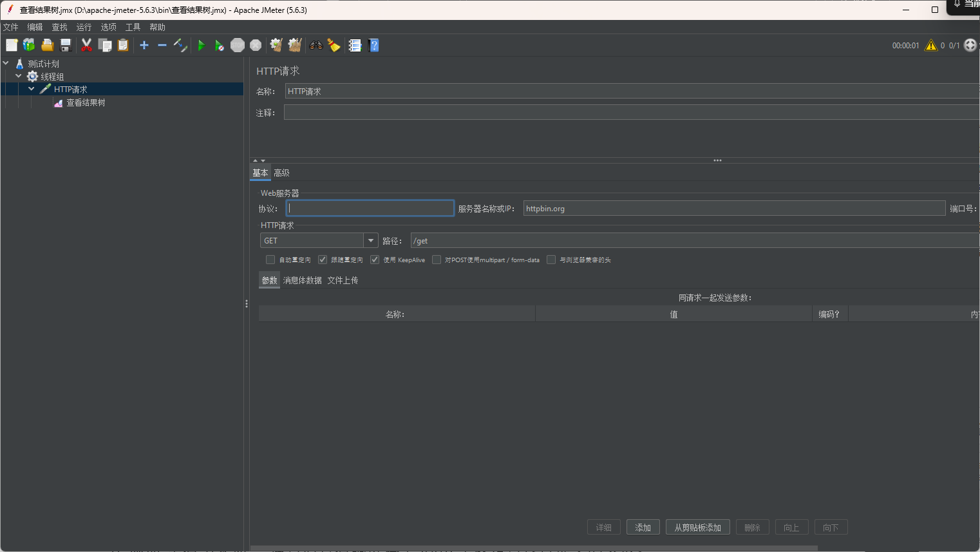The height and width of the screenshot is (552, 980).
Task: Collapse the 线程组 tree node arrow
Action: (19, 76)
